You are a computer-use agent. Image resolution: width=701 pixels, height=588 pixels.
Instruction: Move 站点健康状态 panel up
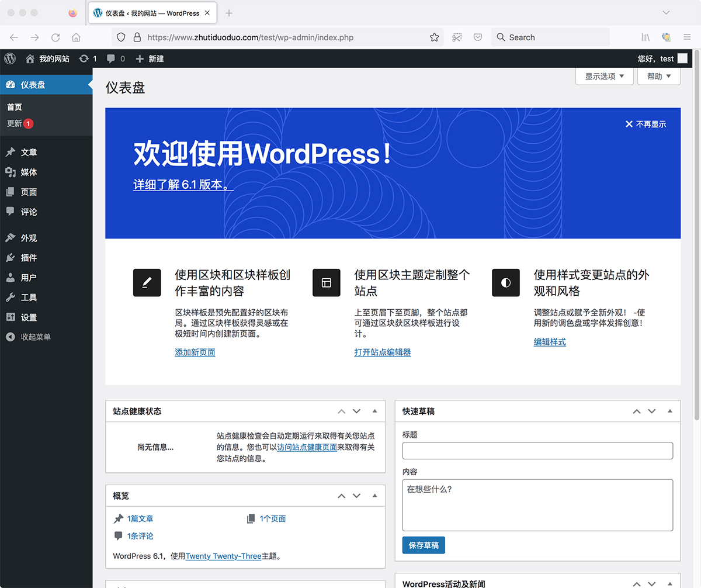click(x=342, y=411)
